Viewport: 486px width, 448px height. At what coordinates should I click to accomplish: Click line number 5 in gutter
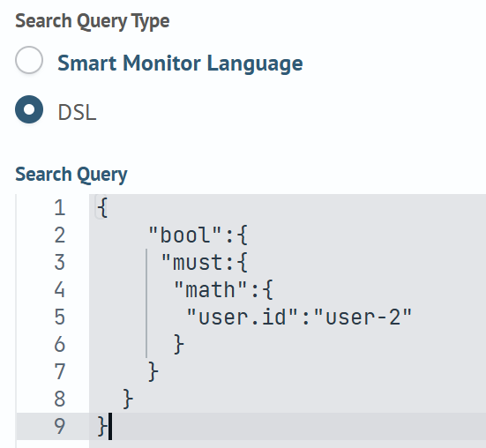point(59,317)
